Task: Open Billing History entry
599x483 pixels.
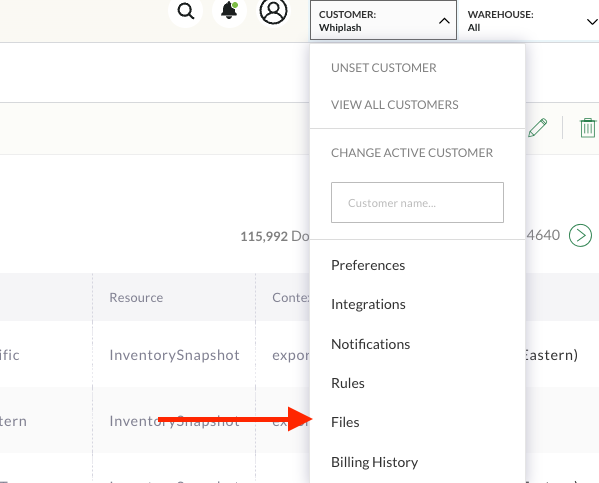Action: coord(374,462)
